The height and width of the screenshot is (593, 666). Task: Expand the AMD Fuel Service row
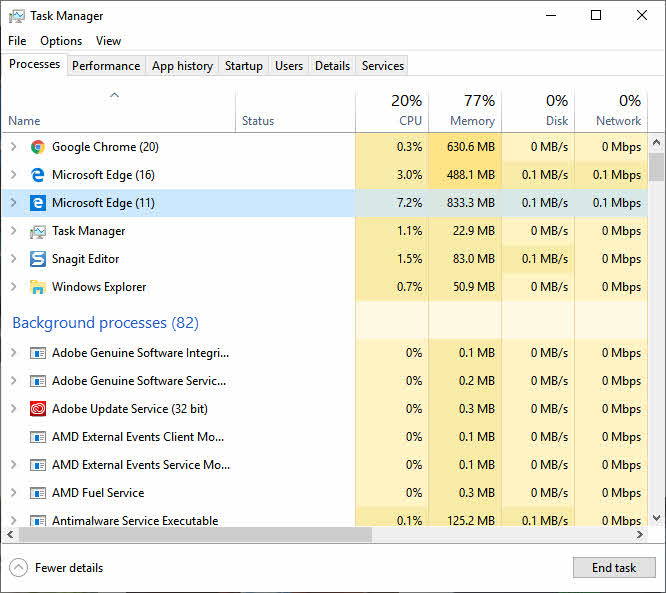pos(14,493)
